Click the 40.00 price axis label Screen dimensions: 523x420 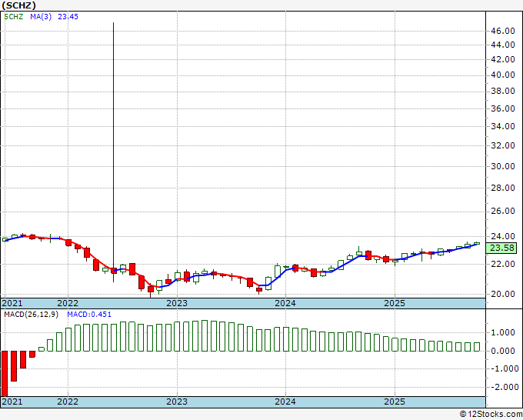503,75
